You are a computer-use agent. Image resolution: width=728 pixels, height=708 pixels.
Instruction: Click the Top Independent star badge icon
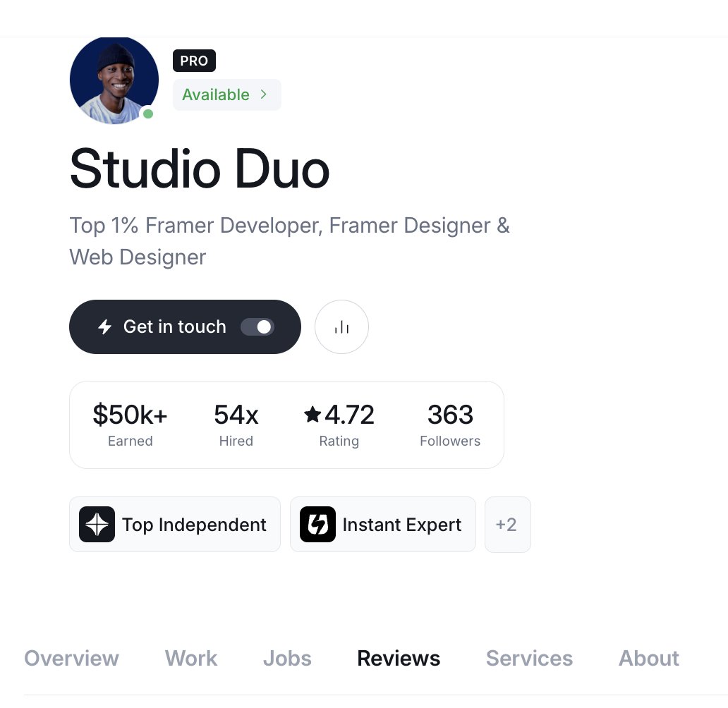[x=97, y=524]
